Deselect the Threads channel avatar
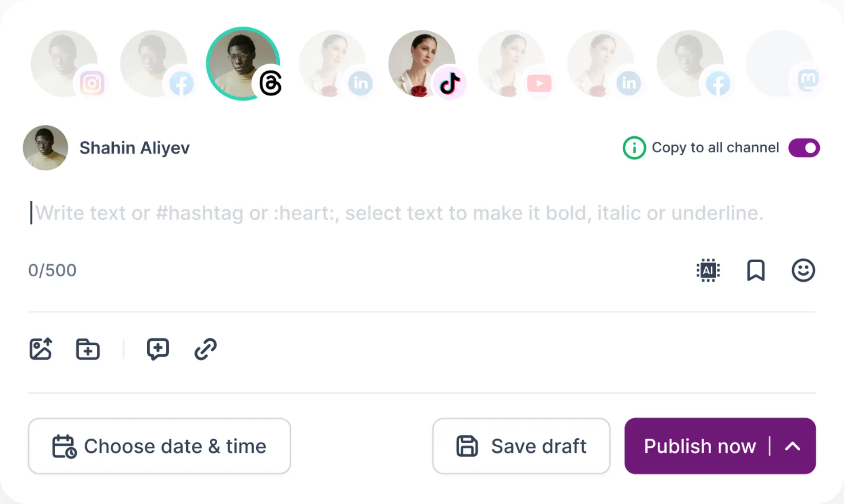844x504 pixels. tap(243, 64)
